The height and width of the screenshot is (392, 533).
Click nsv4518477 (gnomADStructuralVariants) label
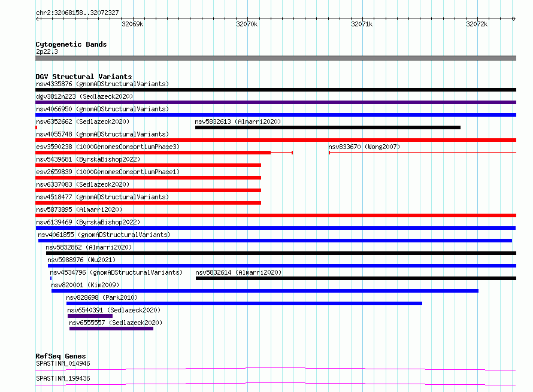coord(102,197)
